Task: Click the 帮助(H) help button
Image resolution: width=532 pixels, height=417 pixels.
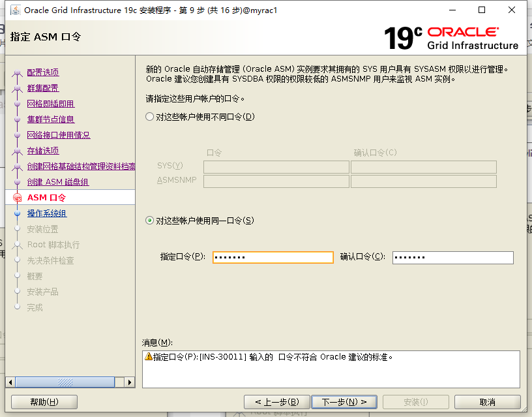Action: [44, 402]
